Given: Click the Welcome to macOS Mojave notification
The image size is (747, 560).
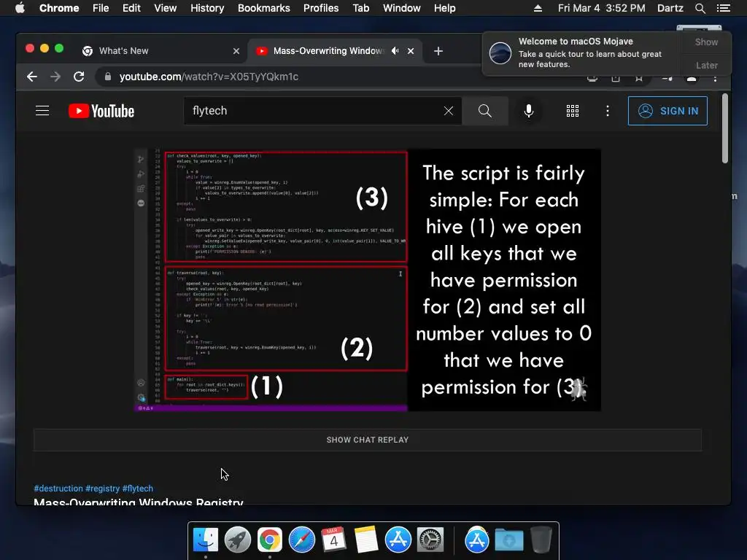Looking at the screenshot, I should click(582, 52).
